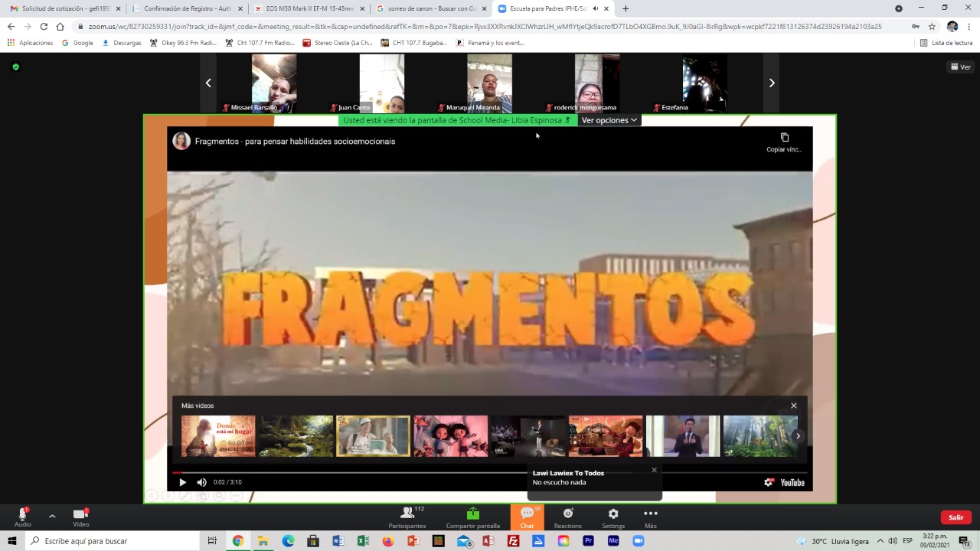980x551 pixels.
Task: Open the 'Donde está mi hogar' suggested video
Action: coord(218,436)
